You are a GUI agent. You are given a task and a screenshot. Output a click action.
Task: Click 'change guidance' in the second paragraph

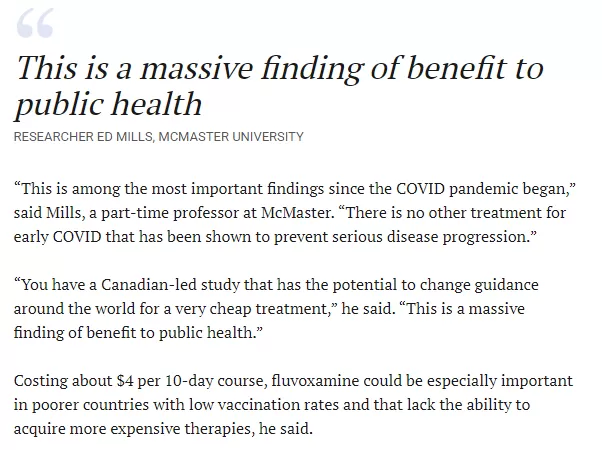click(x=479, y=285)
